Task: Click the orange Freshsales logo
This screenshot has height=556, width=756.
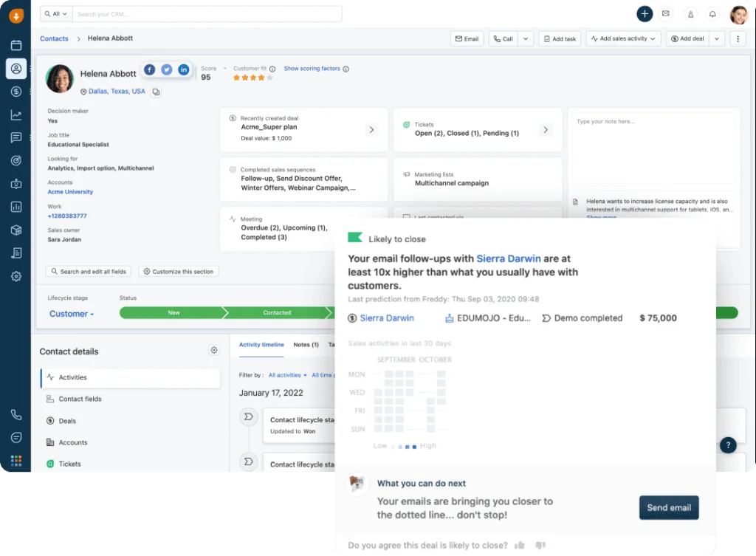Action: tap(16, 16)
